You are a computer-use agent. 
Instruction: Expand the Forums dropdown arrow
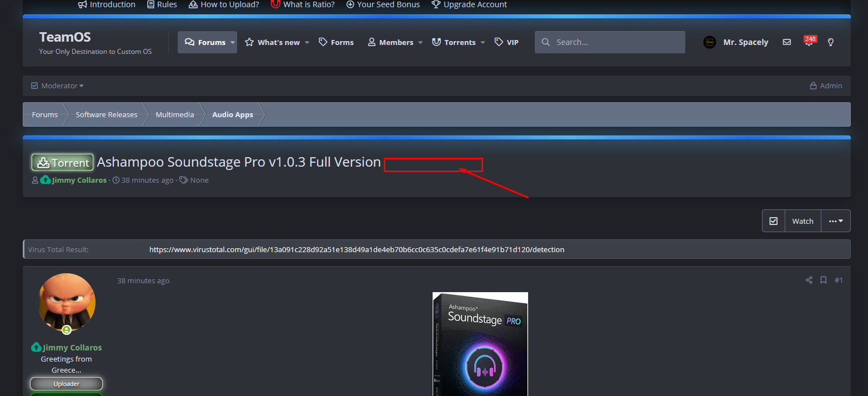[x=233, y=42]
